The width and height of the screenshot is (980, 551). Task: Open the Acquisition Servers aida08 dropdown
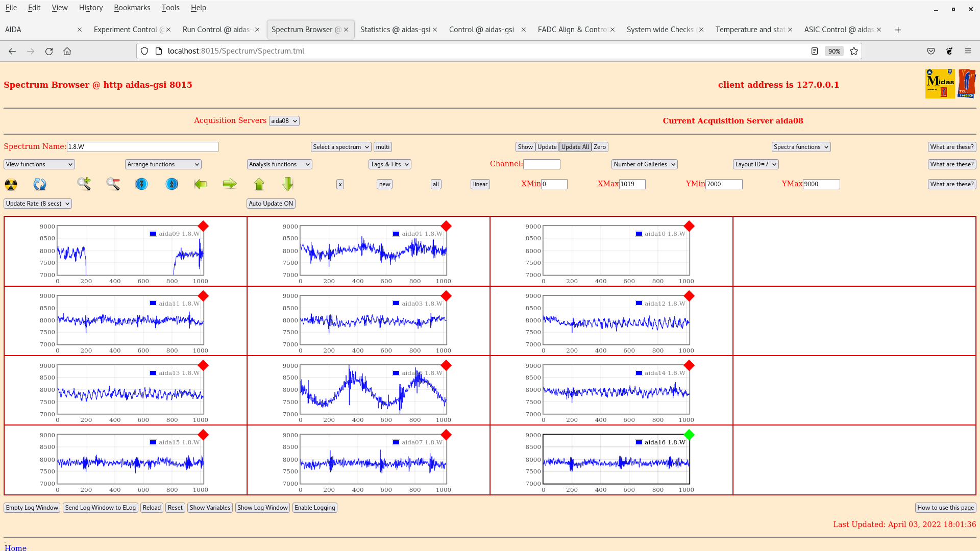[x=284, y=121]
